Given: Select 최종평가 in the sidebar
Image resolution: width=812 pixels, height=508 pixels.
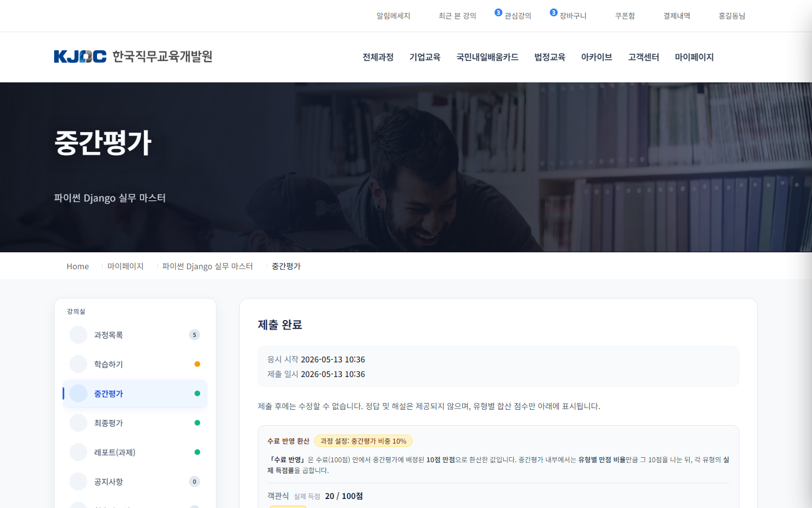Looking at the screenshot, I should click(x=135, y=423).
